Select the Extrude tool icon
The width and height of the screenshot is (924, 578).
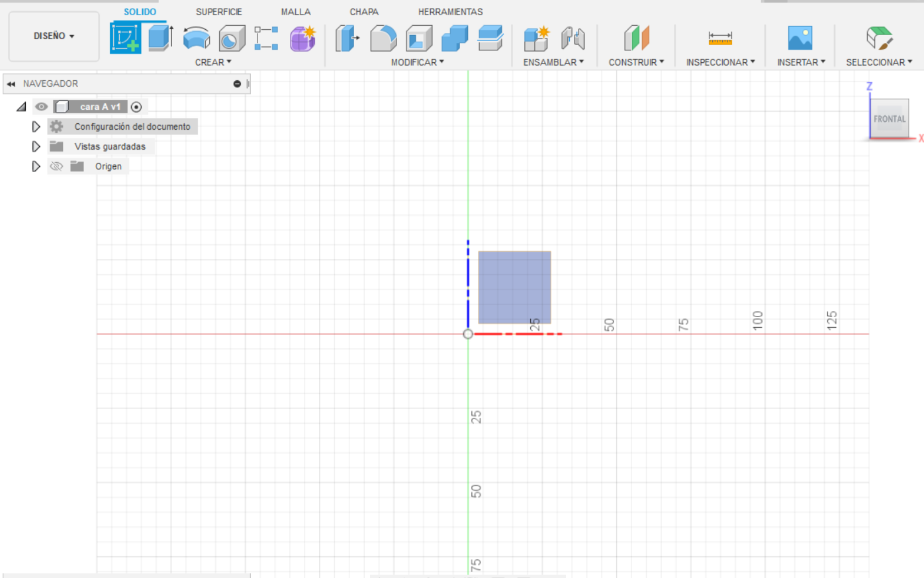click(x=161, y=38)
